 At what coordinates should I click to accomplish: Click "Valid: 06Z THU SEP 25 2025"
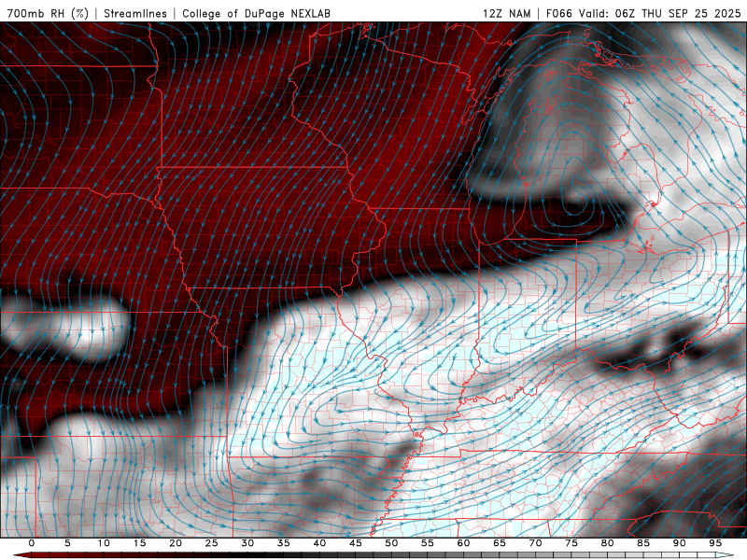coord(660,13)
